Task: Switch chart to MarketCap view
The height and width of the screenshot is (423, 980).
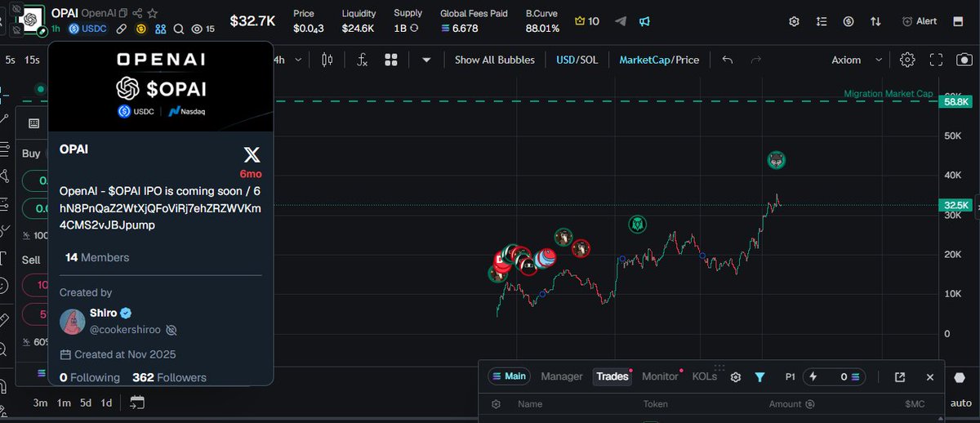Action: coord(644,60)
